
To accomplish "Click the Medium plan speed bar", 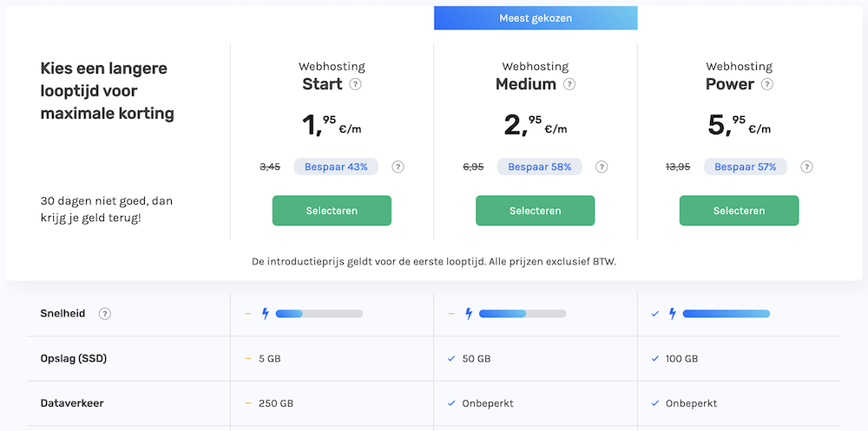I will coord(522,314).
